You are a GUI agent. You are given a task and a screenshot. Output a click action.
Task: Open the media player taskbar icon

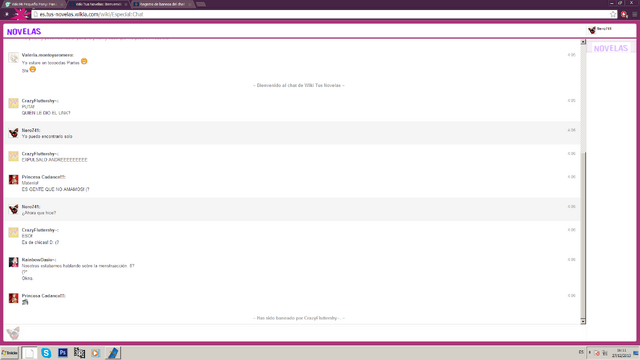96,353
